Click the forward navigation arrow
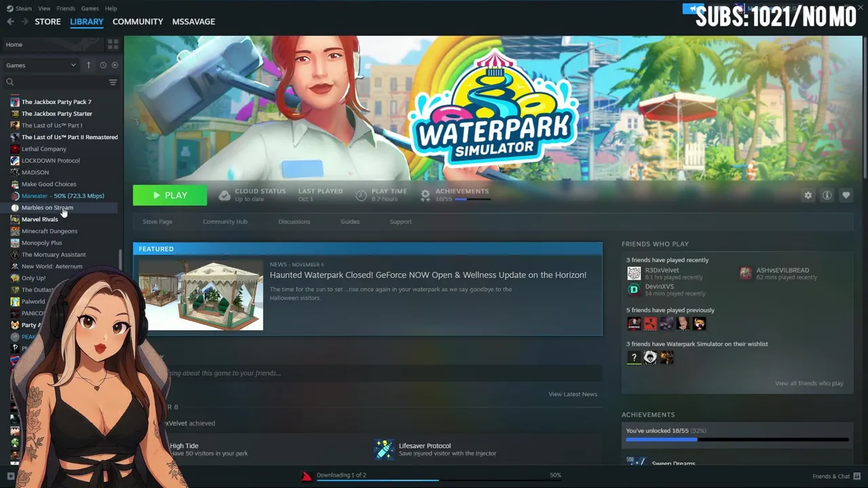 point(25,22)
